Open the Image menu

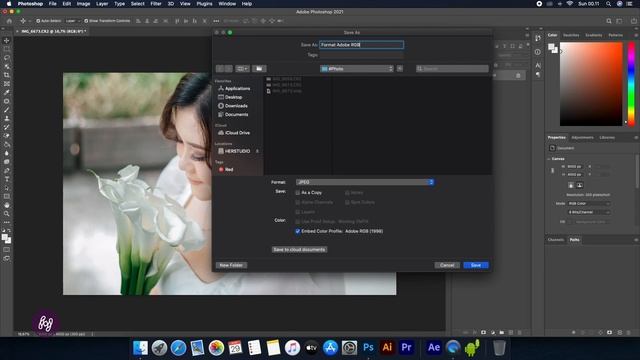coord(83,4)
